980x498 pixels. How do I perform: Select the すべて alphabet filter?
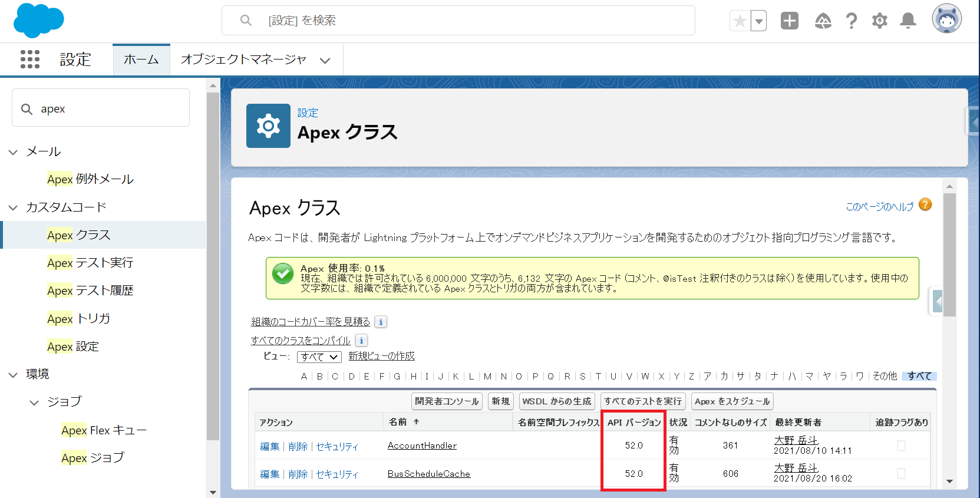[x=919, y=376]
